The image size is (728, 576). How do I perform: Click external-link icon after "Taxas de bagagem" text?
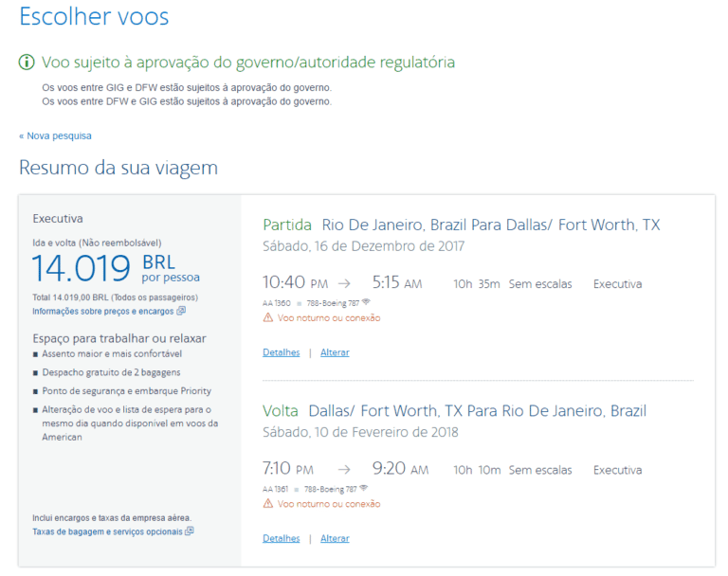click(189, 531)
